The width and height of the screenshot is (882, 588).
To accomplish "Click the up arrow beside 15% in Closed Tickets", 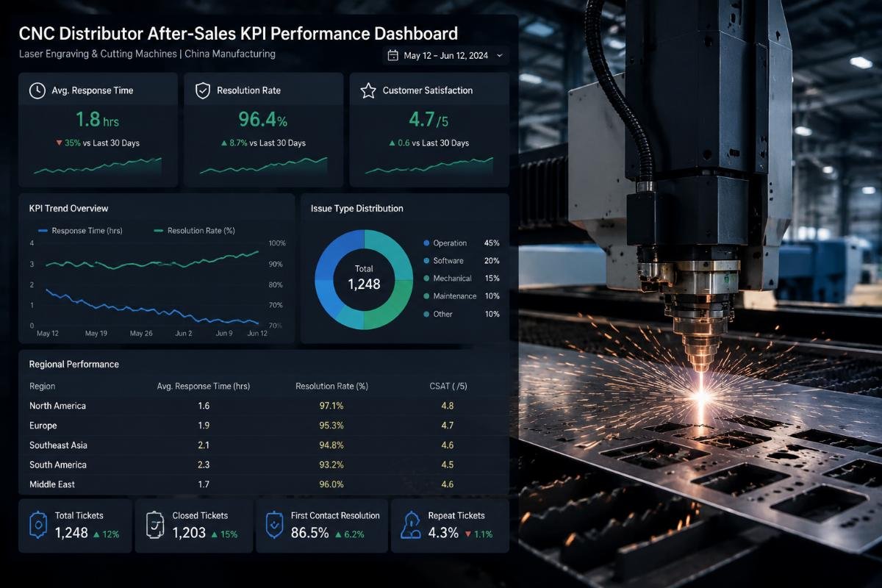I will 215,534.
